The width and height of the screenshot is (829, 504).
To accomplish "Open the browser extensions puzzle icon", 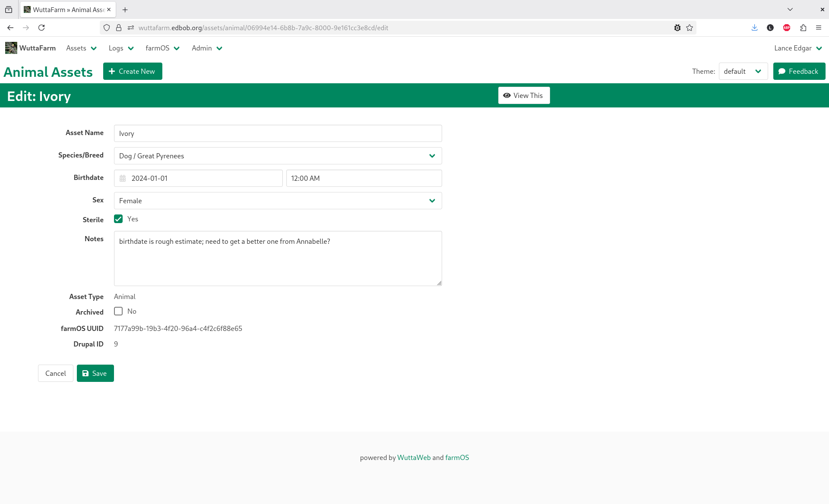I will pos(803,28).
